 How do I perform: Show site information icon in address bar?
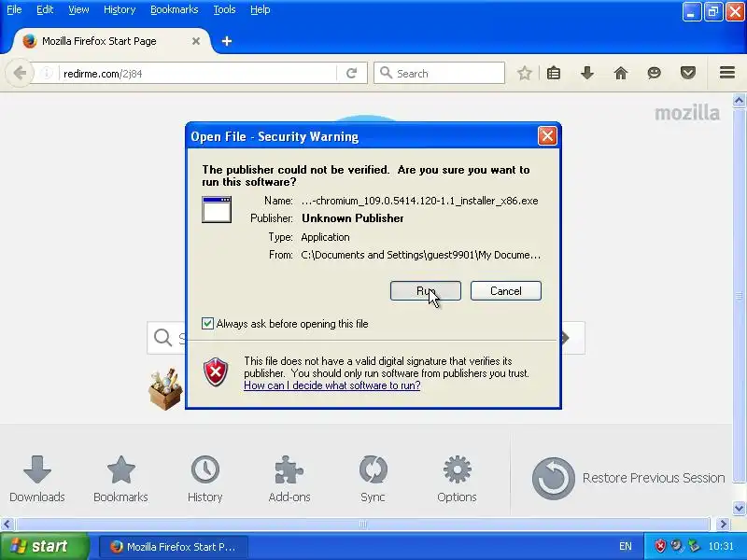pos(47,74)
